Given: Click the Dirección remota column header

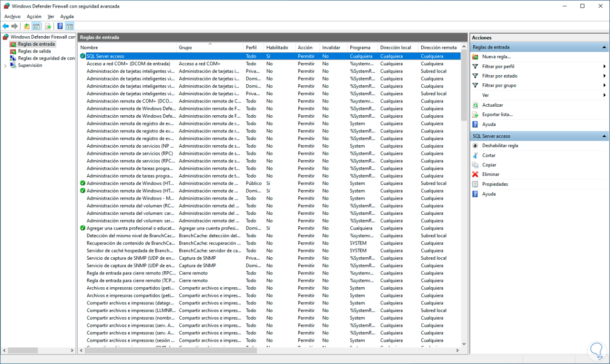Looking at the screenshot, I should (439, 47).
